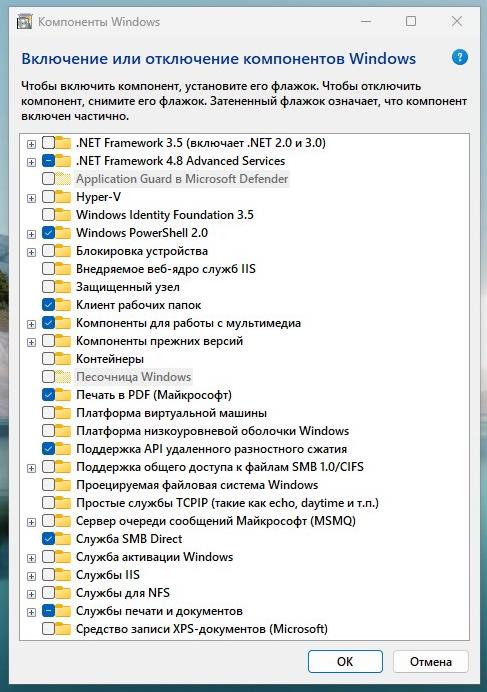
Task: Check Проецируемая файловая система Windows checkbox
Action: (x=49, y=485)
